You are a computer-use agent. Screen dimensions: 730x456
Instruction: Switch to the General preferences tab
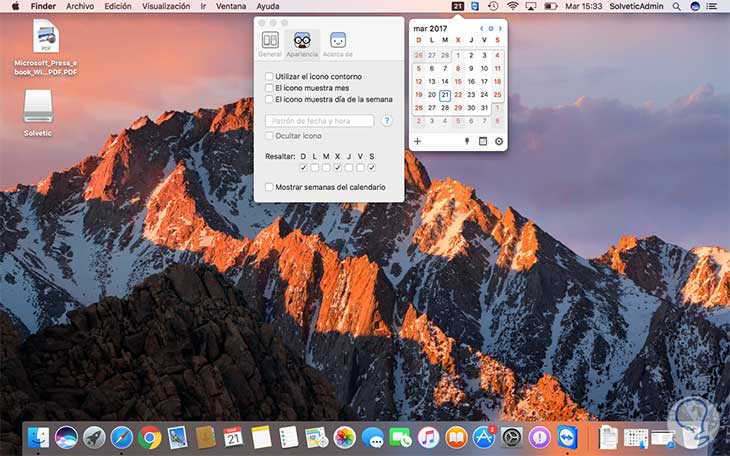(x=270, y=43)
